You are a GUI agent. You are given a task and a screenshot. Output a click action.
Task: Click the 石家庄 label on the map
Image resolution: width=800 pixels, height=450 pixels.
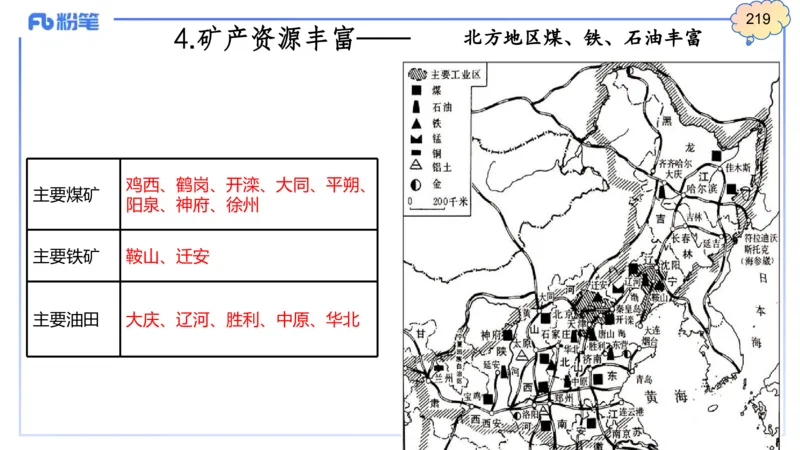tap(556, 334)
